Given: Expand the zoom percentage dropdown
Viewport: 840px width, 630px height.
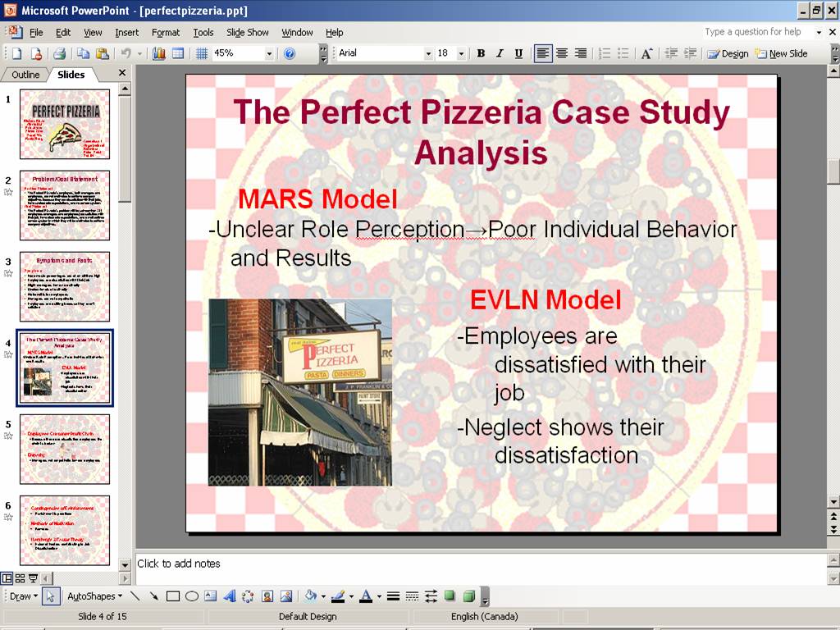Looking at the screenshot, I should click(x=268, y=53).
